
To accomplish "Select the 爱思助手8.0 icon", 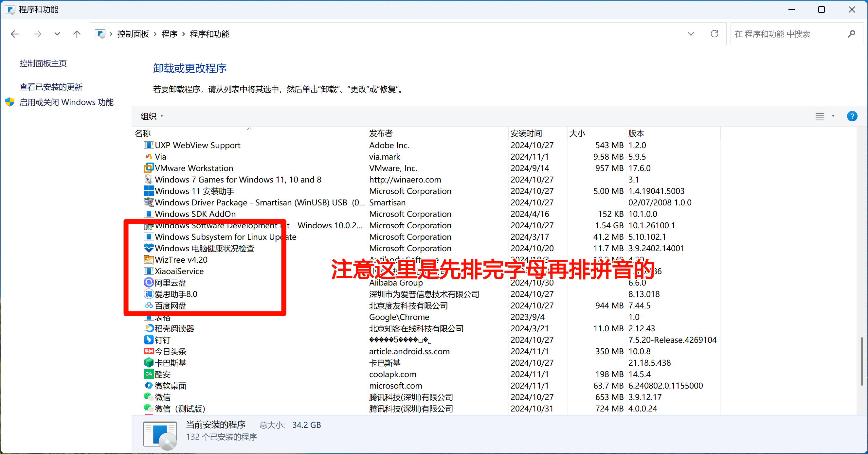I will (149, 294).
